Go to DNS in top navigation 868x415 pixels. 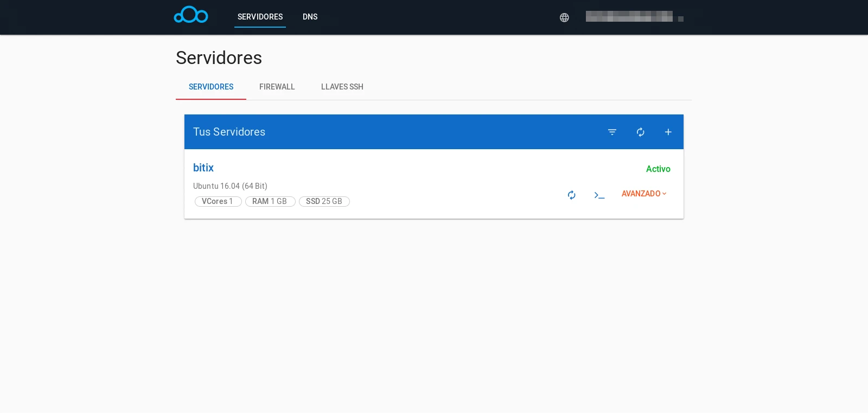pos(310,17)
